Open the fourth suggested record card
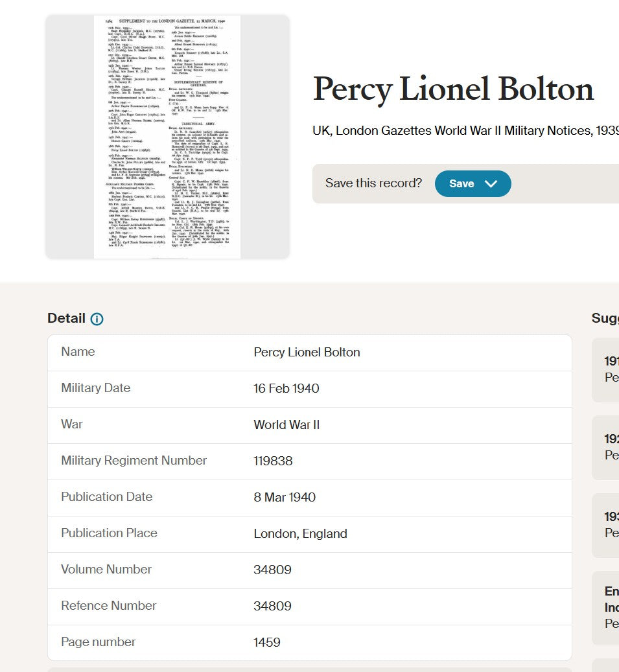619x672 pixels. [605, 608]
